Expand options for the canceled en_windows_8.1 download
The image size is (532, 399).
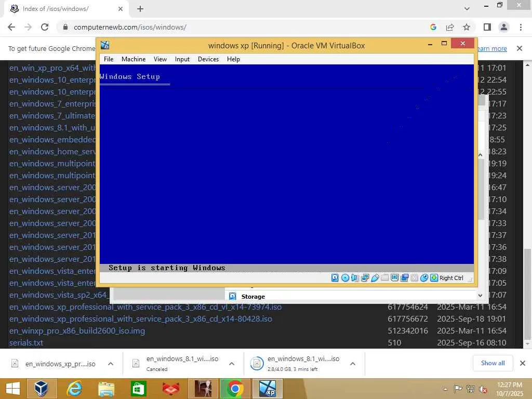click(x=232, y=364)
